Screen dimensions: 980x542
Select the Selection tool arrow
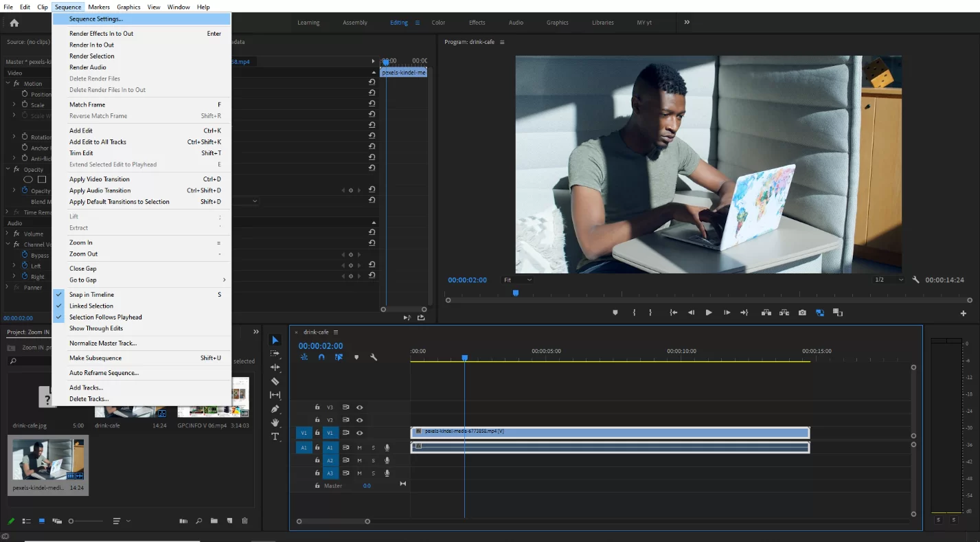(x=275, y=340)
